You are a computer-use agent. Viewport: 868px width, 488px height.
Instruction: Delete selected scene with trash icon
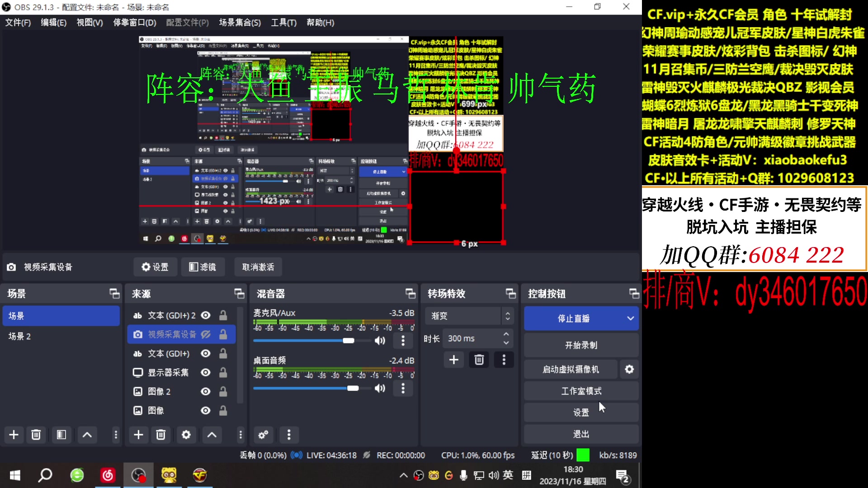tap(36, 435)
